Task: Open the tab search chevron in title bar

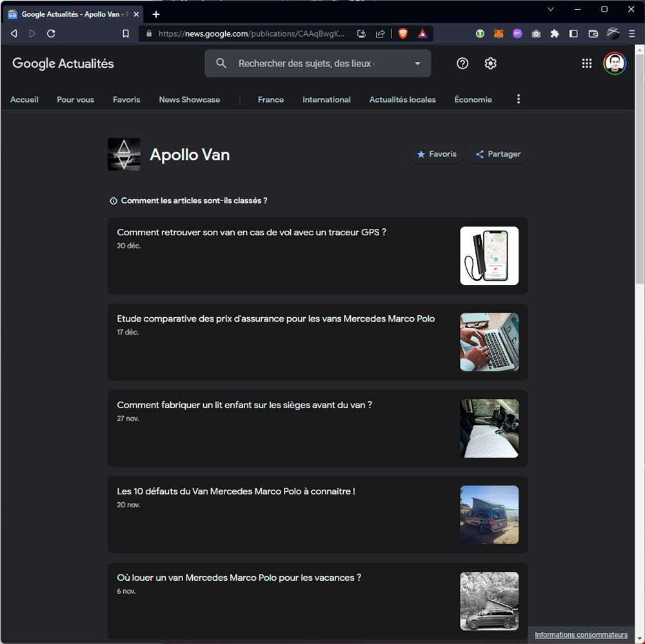Action: 551,9
